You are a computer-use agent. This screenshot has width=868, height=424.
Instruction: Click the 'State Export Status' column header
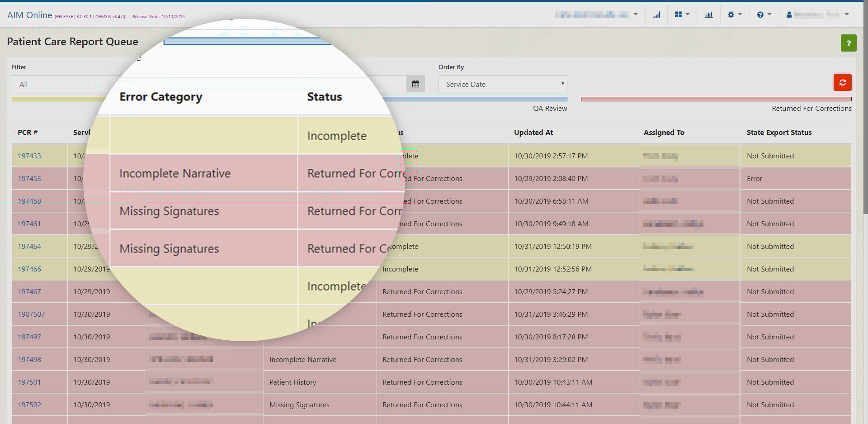[x=778, y=132]
